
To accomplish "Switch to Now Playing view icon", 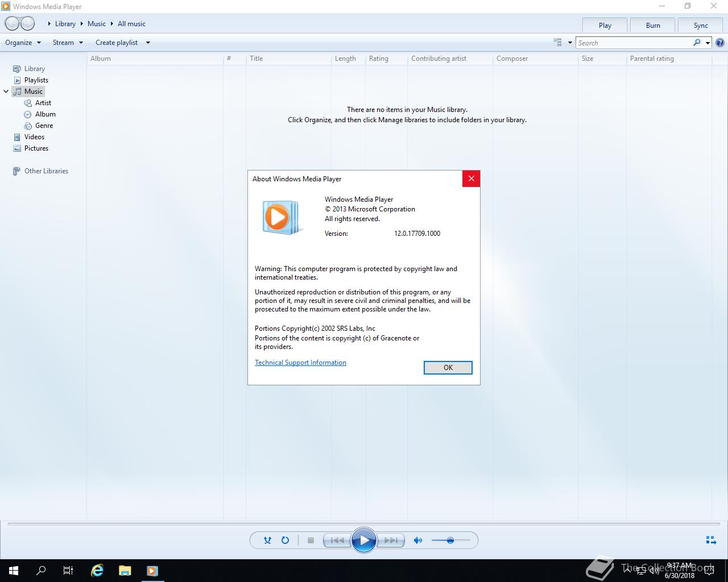I will (x=711, y=540).
